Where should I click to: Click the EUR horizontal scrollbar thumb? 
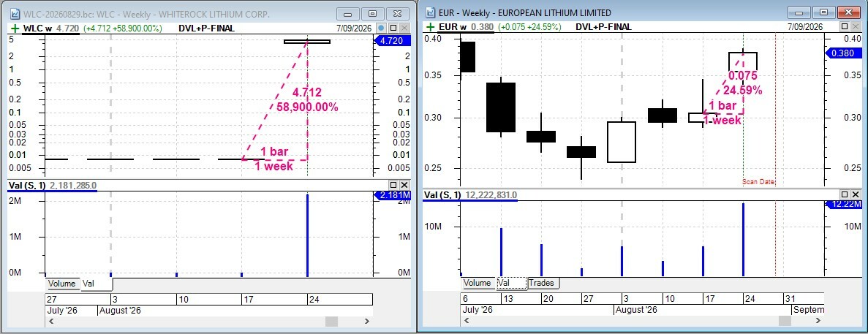coord(785,321)
